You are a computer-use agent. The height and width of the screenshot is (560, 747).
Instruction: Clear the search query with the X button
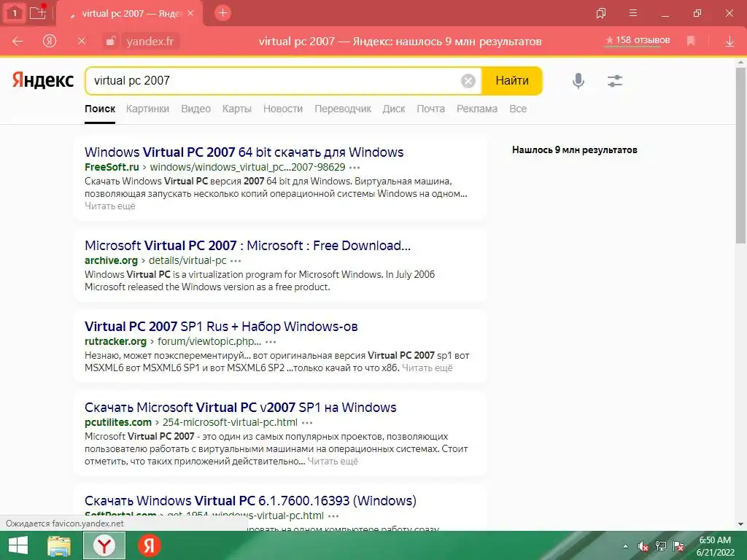tap(468, 81)
